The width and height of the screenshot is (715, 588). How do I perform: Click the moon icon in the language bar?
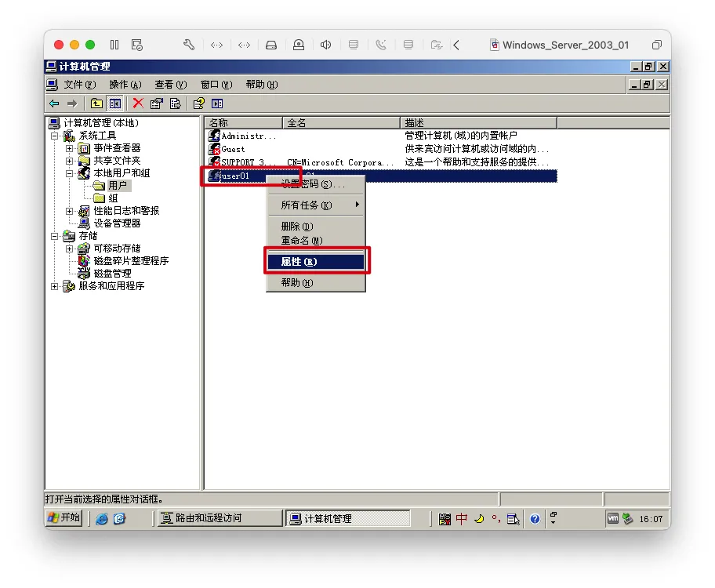479,519
